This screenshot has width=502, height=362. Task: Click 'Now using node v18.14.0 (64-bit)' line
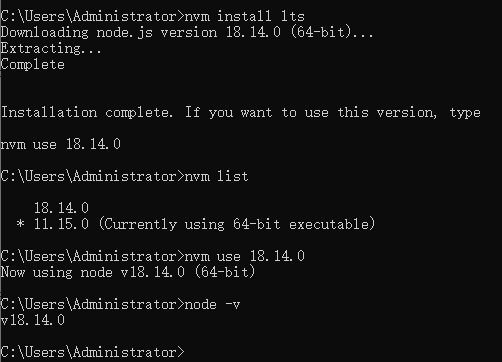tap(128, 272)
